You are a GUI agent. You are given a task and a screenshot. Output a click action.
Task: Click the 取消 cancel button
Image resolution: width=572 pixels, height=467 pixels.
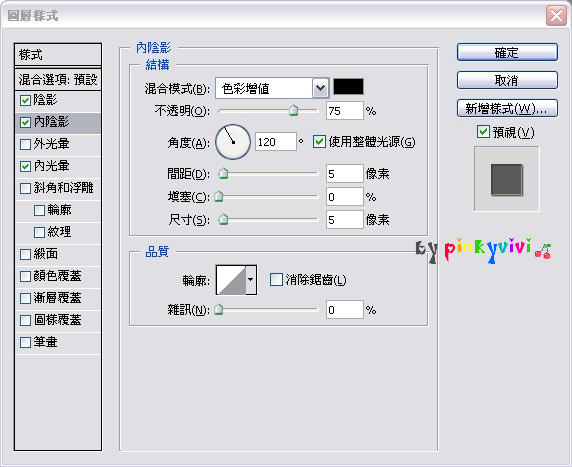[x=507, y=80]
